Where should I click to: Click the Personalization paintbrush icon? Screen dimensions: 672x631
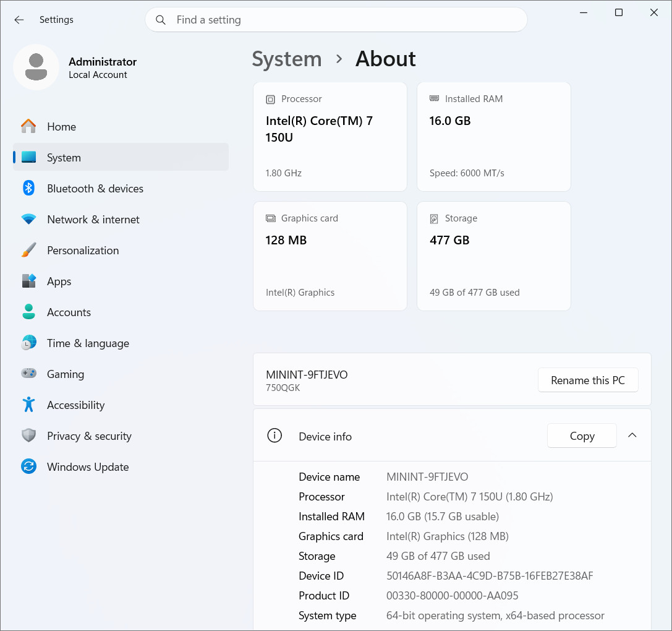tap(28, 250)
